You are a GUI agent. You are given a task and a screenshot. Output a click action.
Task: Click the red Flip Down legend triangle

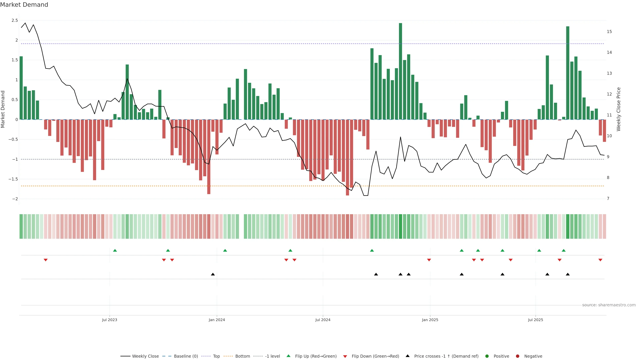click(345, 356)
